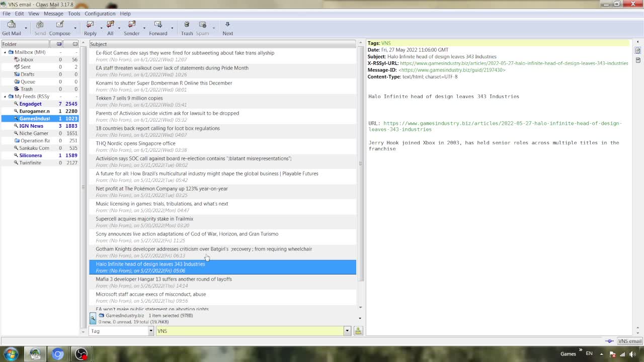This screenshot has width=644, height=362.
Task: Collapse the Mailbox (MH) tree
Action: (x=5, y=52)
